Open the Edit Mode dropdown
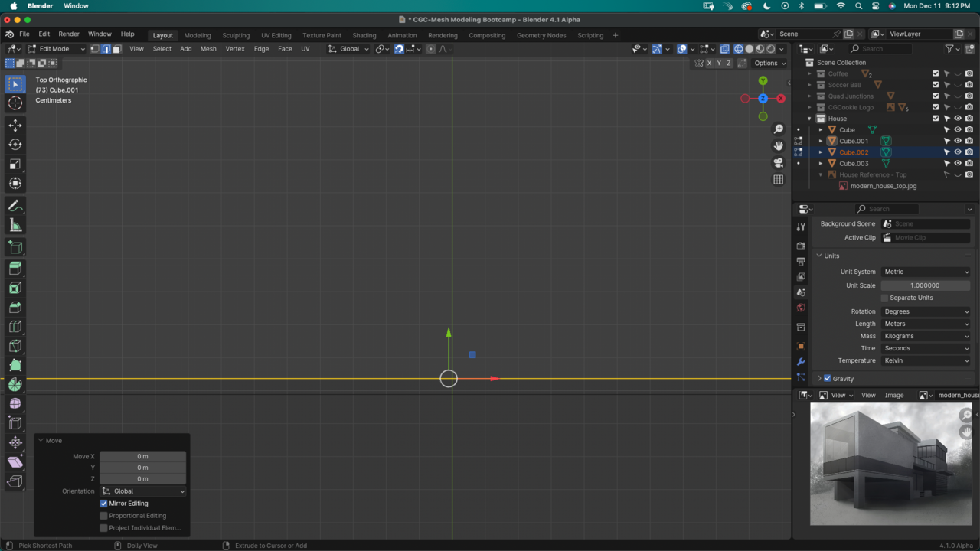 point(57,49)
